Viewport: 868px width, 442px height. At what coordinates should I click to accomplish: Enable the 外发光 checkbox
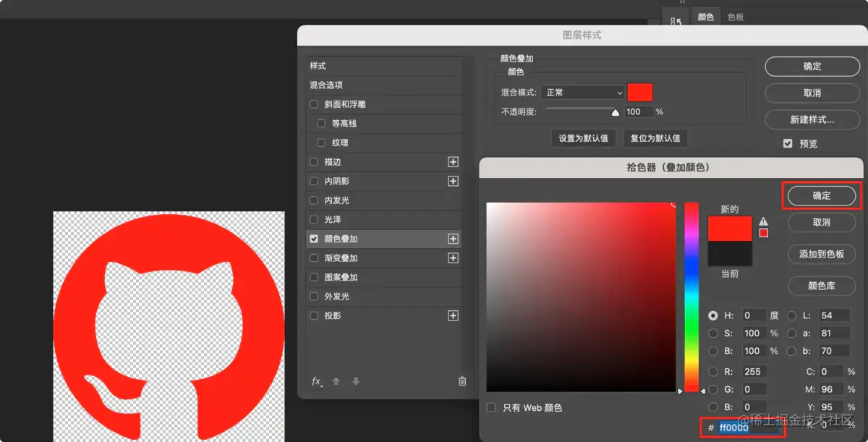314,297
